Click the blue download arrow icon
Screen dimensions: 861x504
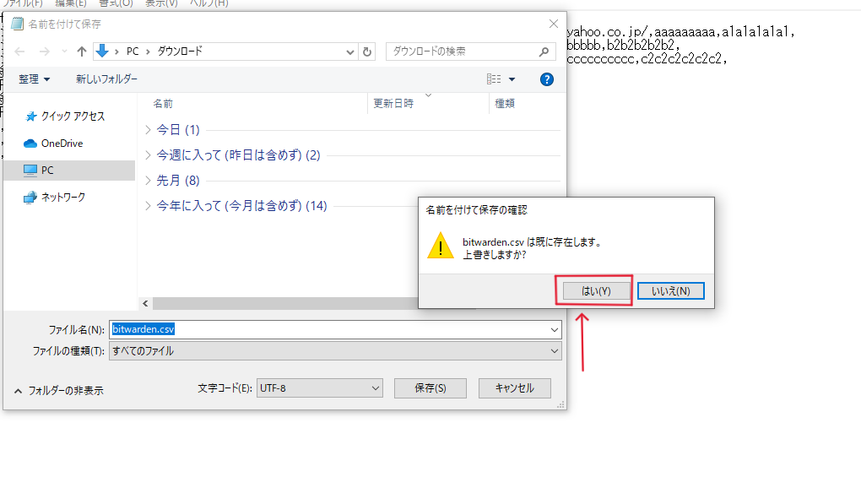(102, 51)
